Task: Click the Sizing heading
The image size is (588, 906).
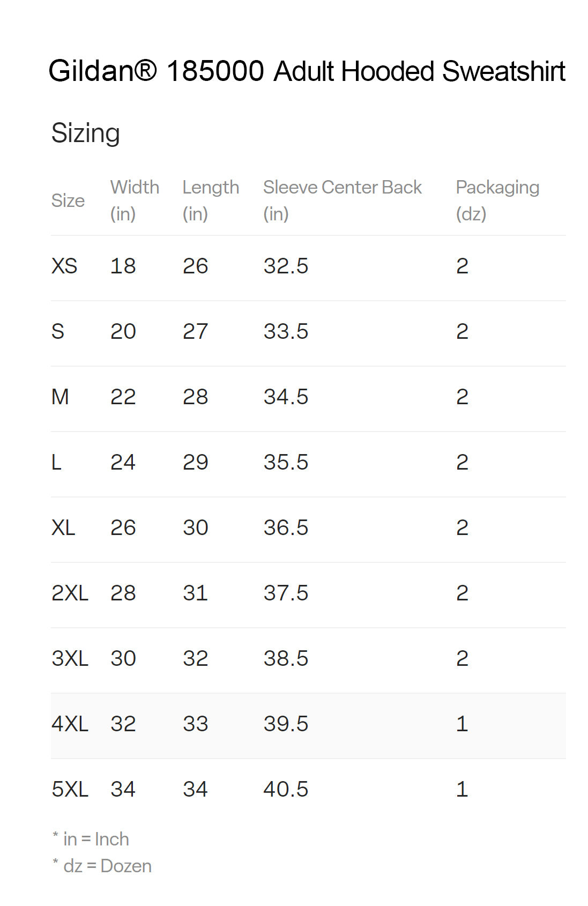Action: tap(85, 133)
